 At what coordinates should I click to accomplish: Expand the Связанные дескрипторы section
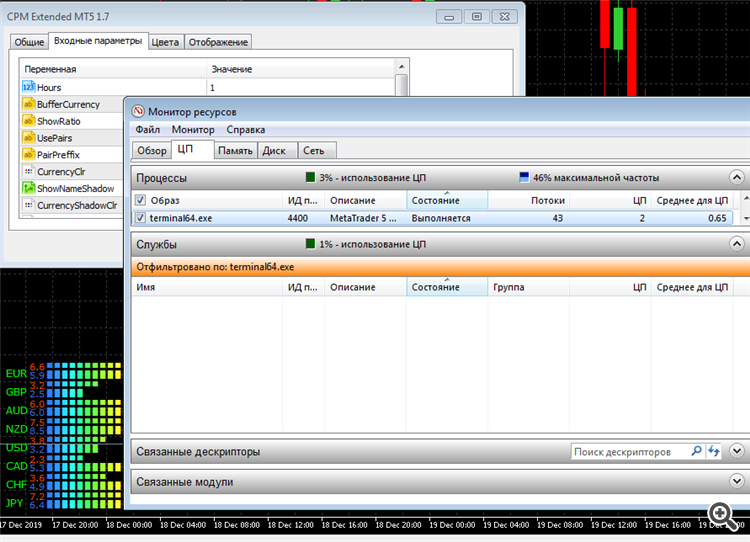(737, 451)
